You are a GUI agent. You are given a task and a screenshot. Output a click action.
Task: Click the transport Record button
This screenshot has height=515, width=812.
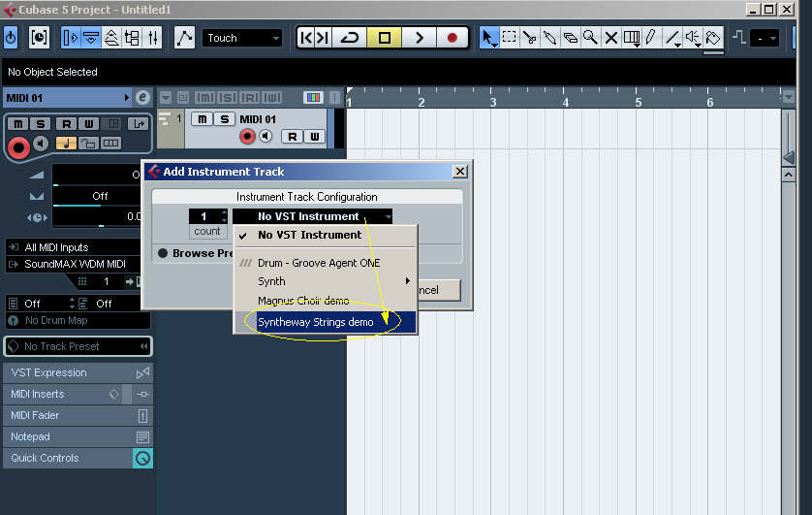point(453,38)
